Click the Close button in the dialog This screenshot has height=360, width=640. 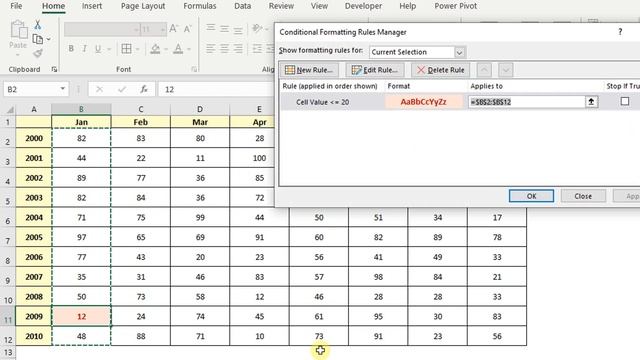[x=583, y=196]
